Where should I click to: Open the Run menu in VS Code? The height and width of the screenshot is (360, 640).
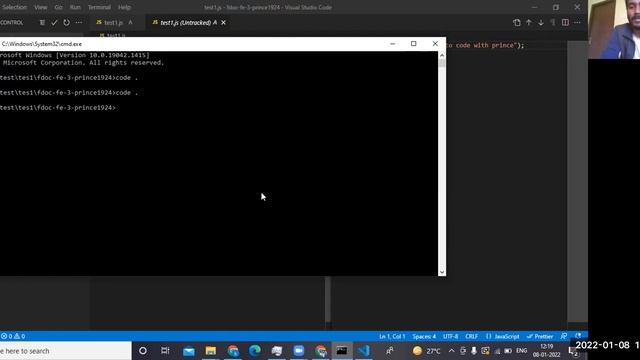[x=75, y=7]
